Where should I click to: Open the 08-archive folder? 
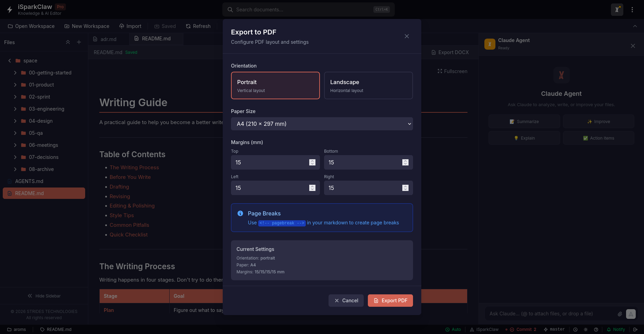point(44,169)
